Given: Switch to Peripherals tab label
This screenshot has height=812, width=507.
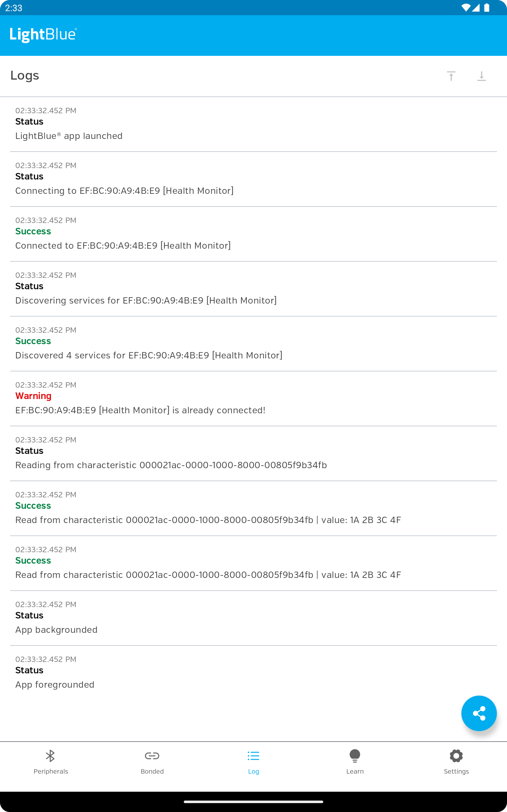Looking at the screenshot, I should click(51, 771).
